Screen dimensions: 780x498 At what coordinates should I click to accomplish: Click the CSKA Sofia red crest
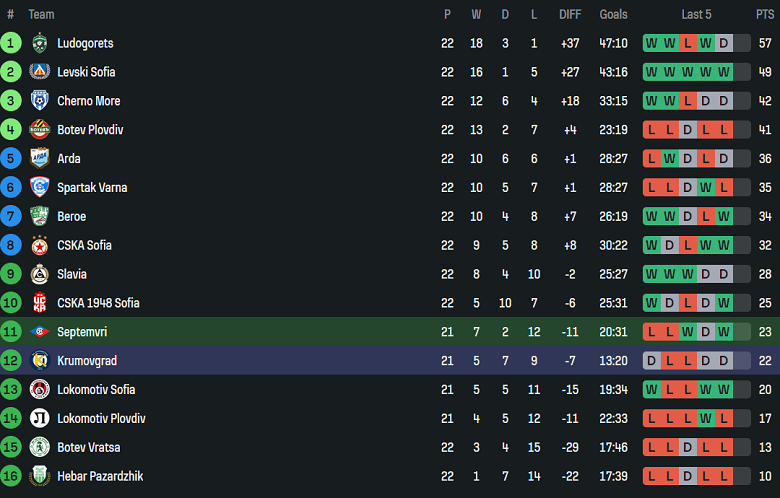(x=39, y=245)
